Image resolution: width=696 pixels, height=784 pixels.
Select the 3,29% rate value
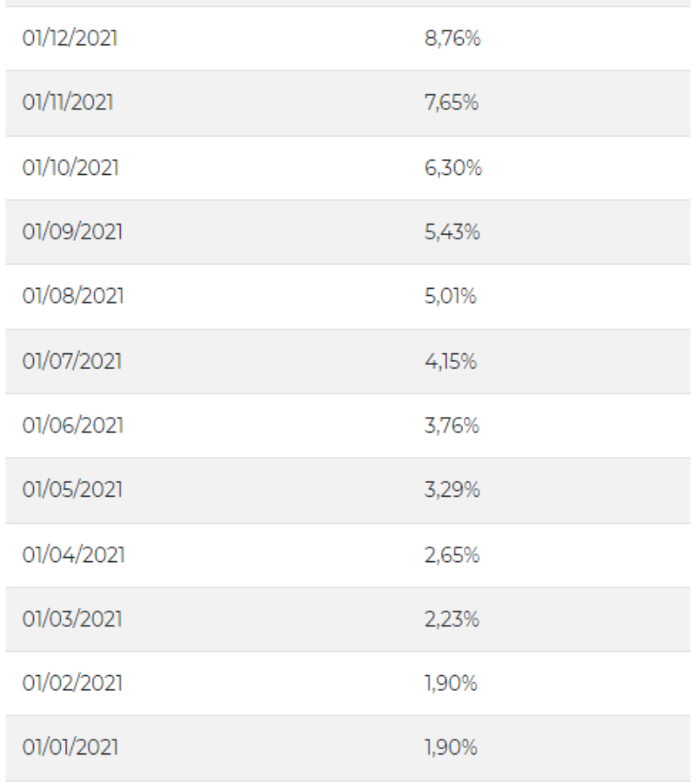[x=451, y=490]
